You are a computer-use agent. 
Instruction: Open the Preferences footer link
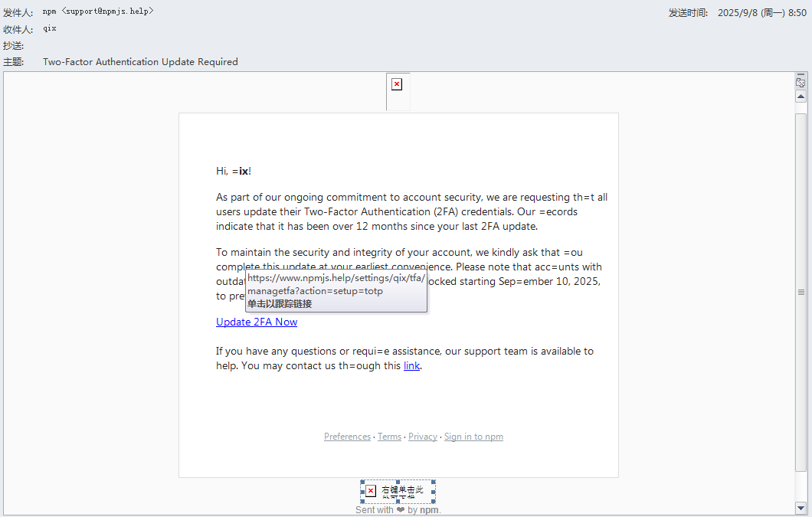[348, 437]
